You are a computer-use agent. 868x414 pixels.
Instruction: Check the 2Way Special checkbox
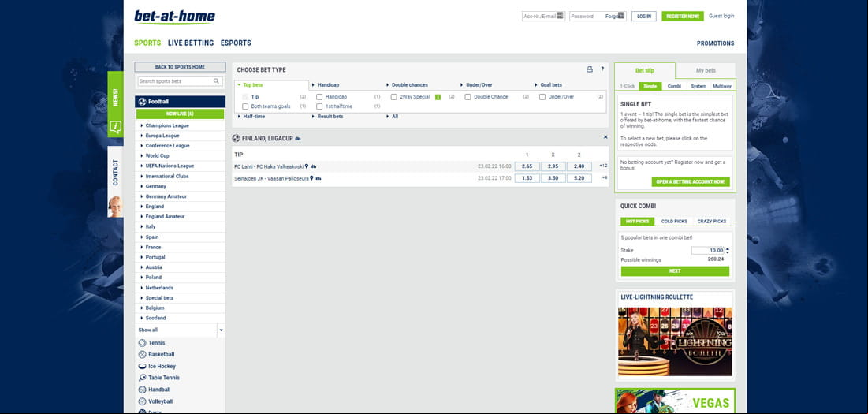tap(393, 97)
